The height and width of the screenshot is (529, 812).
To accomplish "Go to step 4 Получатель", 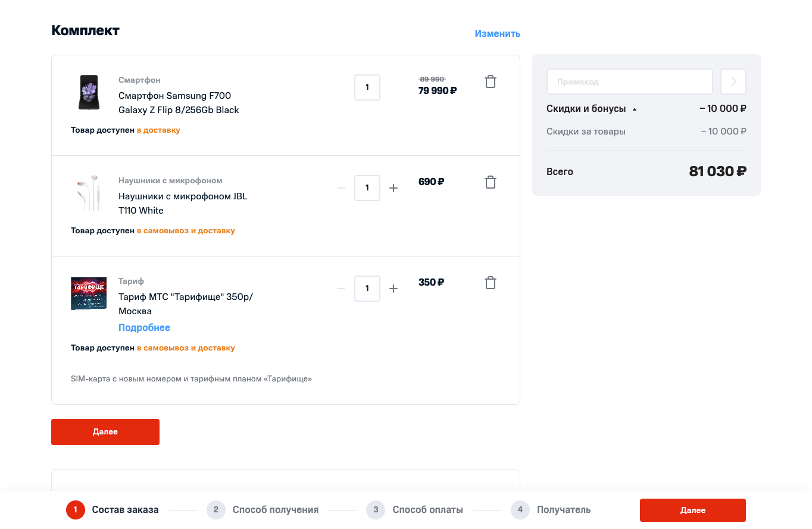I will [x=551, y=510].
